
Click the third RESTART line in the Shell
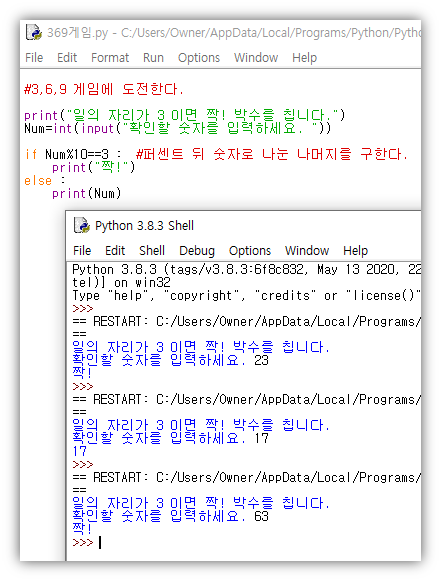click(x=246, y=477)
